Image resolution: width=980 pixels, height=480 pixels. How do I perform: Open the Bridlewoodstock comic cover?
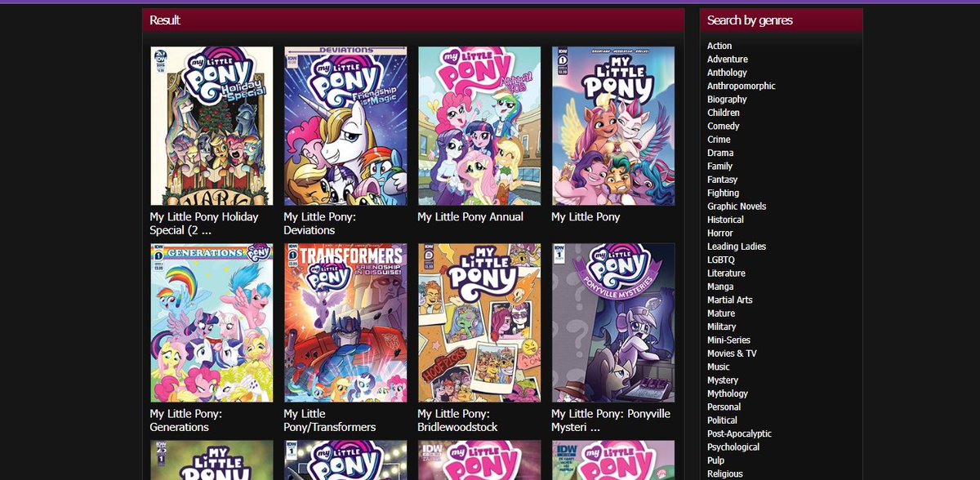[479, 322]
